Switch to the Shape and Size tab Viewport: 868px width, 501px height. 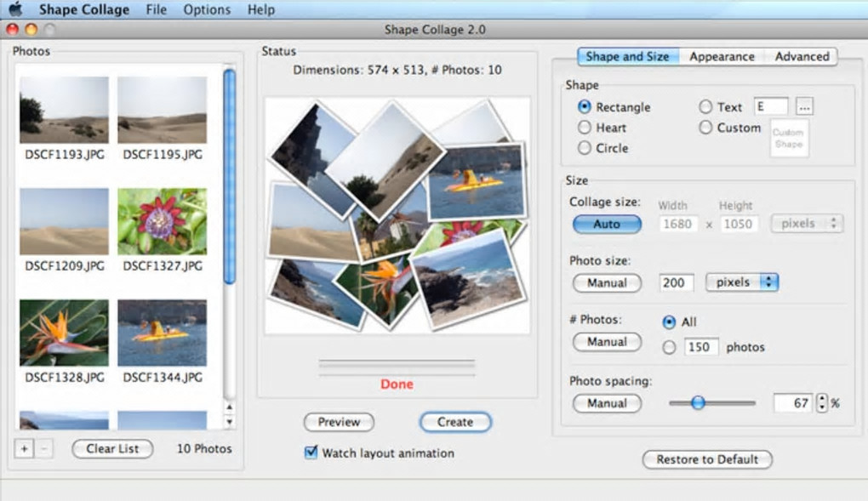(x=627, y=56)
